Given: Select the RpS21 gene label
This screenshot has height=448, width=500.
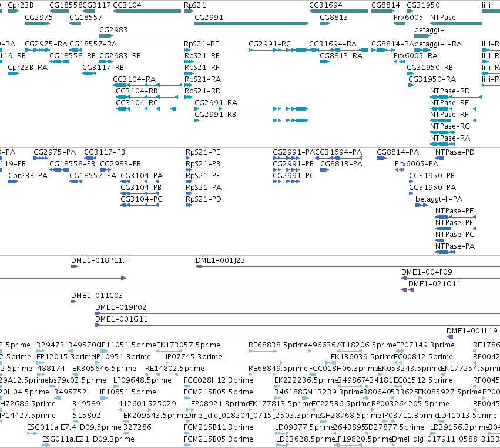Looking at the screenshot, I should 195,5.
